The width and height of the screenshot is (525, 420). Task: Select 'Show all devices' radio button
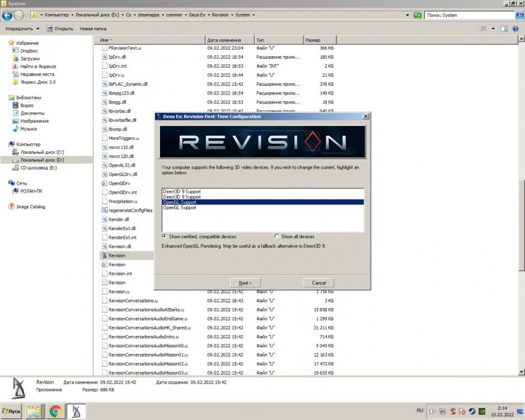(x=277, y=237)
